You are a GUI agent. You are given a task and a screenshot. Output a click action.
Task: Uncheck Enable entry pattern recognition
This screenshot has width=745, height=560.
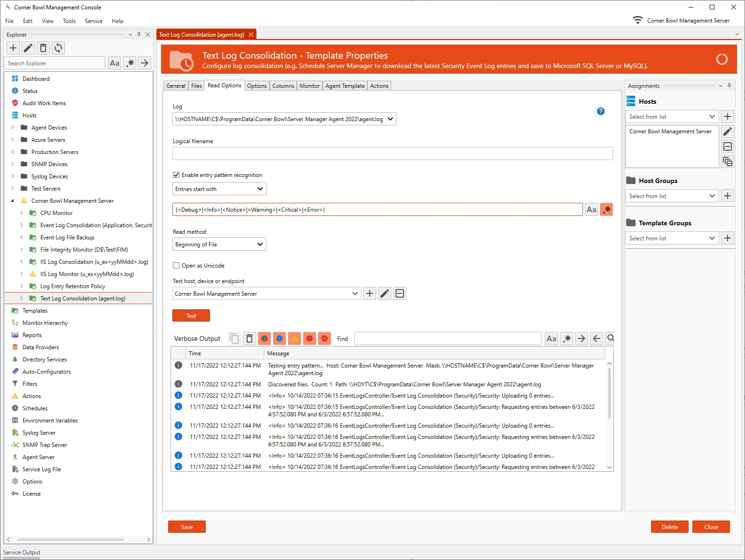pyautogui.click(x=176, y=175)
